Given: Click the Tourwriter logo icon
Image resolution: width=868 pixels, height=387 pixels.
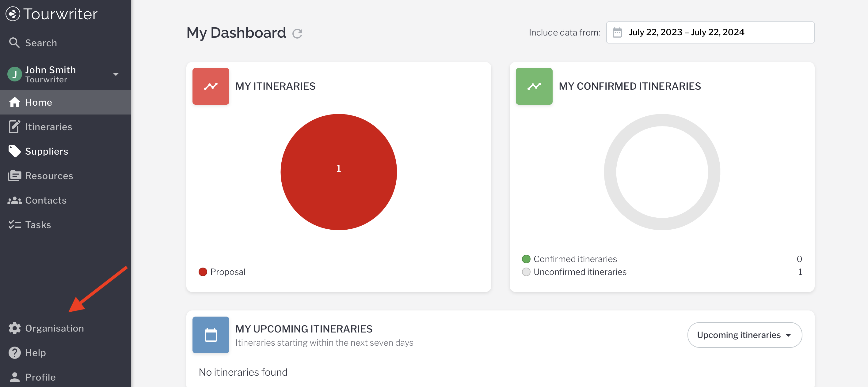Looking at the screenshot, I should [x=13, y=14].
